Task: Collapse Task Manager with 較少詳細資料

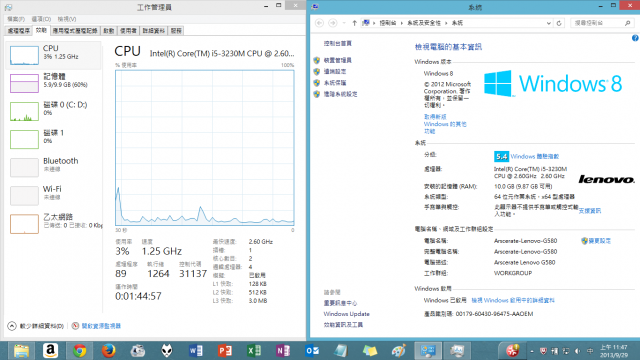Action: point(36,326)
